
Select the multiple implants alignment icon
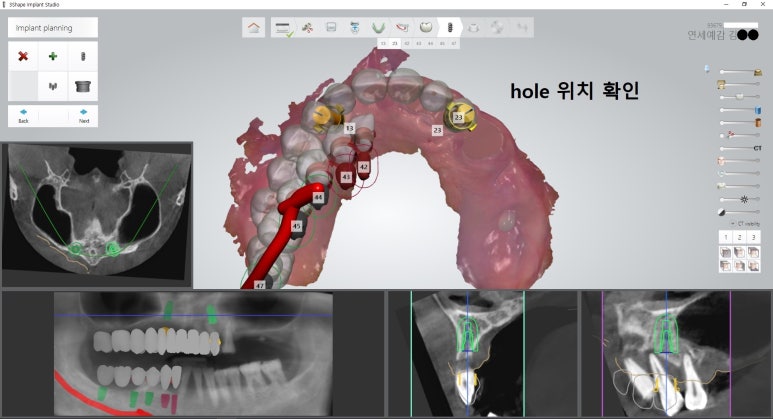click(53, 86)
